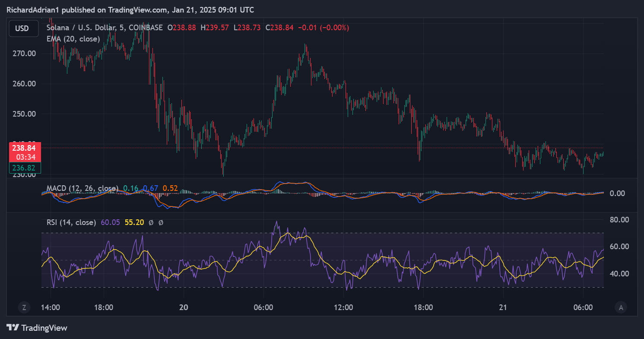Click the H239.57 high price value
The height and width of the screenshot is (339, 644).
(215, 28)
